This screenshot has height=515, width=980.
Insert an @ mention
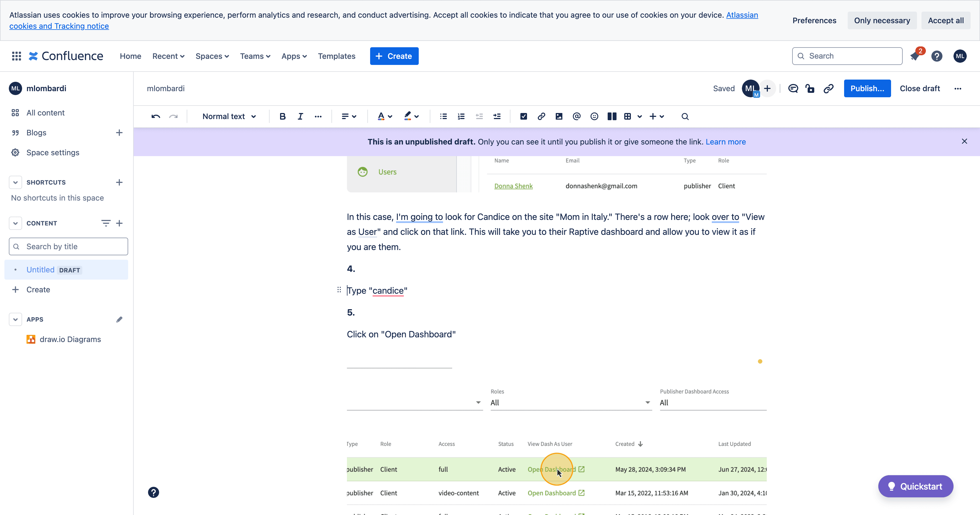pos(576,117)
